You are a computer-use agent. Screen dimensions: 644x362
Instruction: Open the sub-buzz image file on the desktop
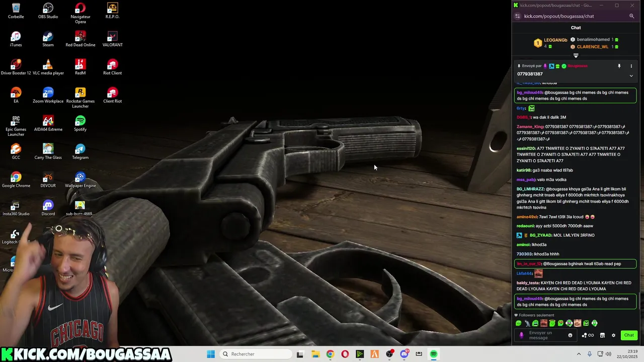pos(80,208)
